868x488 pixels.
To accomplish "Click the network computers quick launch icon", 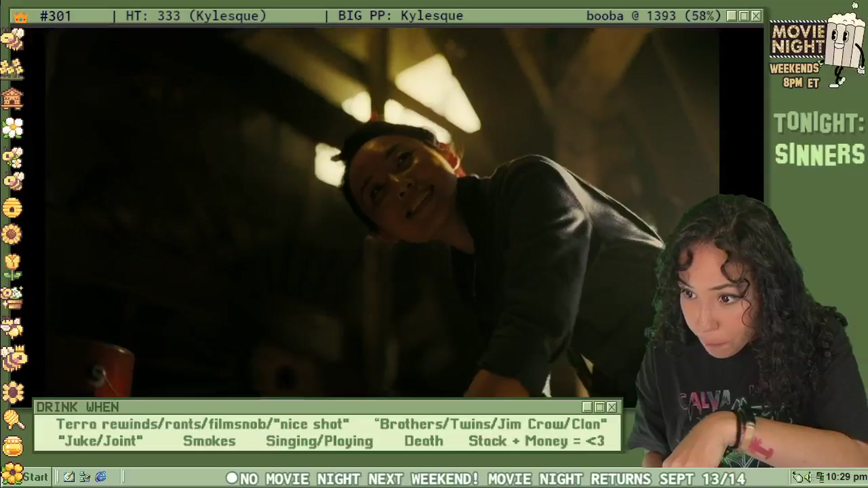I will click(x=85, y=477).
